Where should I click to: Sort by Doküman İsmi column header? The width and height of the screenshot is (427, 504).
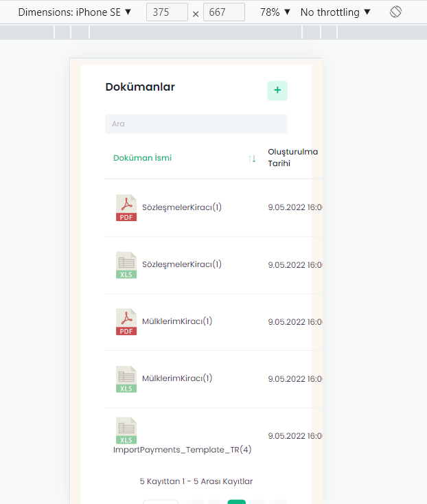point(143,158)
